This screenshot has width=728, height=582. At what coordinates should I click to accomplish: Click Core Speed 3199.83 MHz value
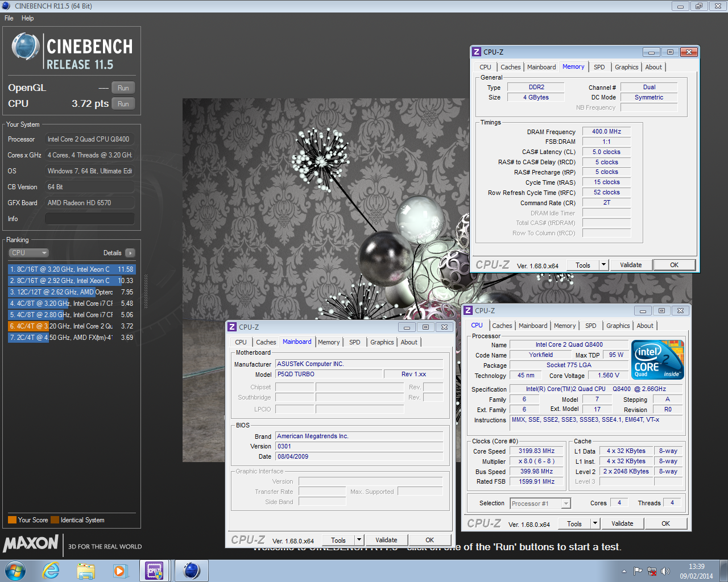536,451
